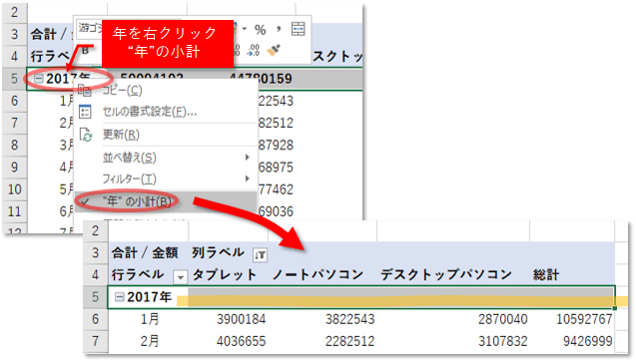Viewport: 636px width, 364px height.
Task: Select partially hidden value ending 77462
Action: tap(276, 188)
